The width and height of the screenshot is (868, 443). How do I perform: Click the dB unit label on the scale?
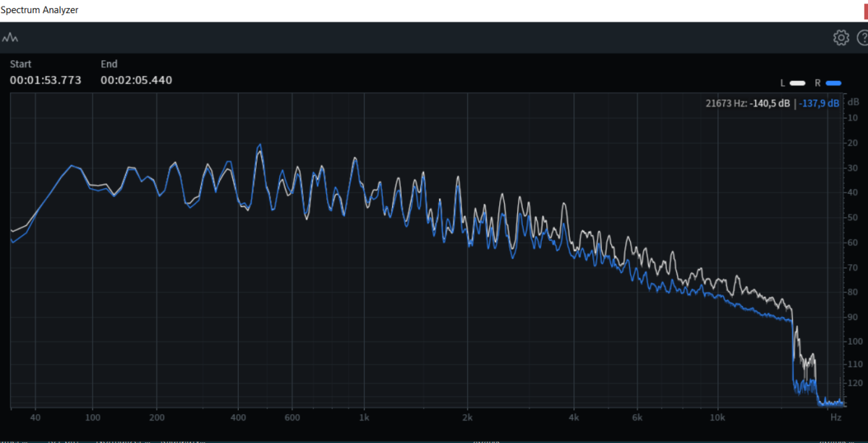853,104
